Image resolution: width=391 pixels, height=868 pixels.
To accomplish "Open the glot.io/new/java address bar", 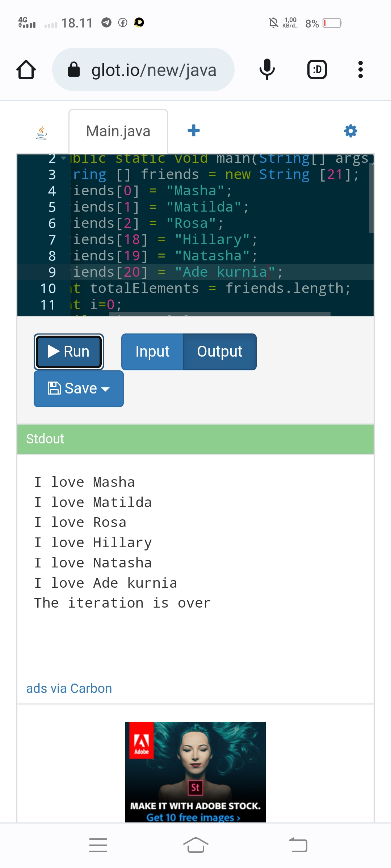I will pos(143,69).
